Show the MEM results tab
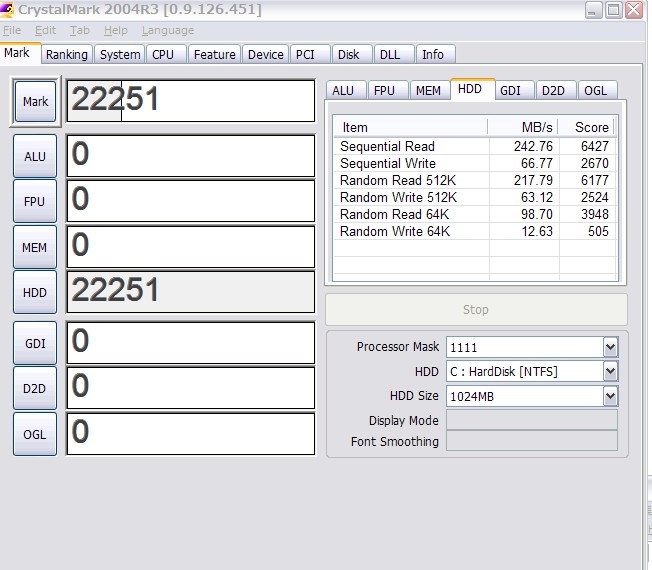This screenshot has width=652, height=570. click(428, 90)
